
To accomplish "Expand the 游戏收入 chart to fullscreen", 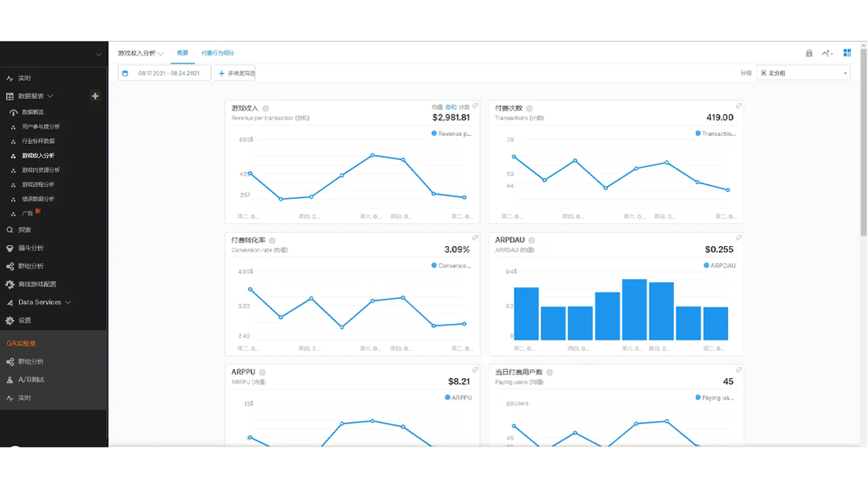I will click(475, 106).
